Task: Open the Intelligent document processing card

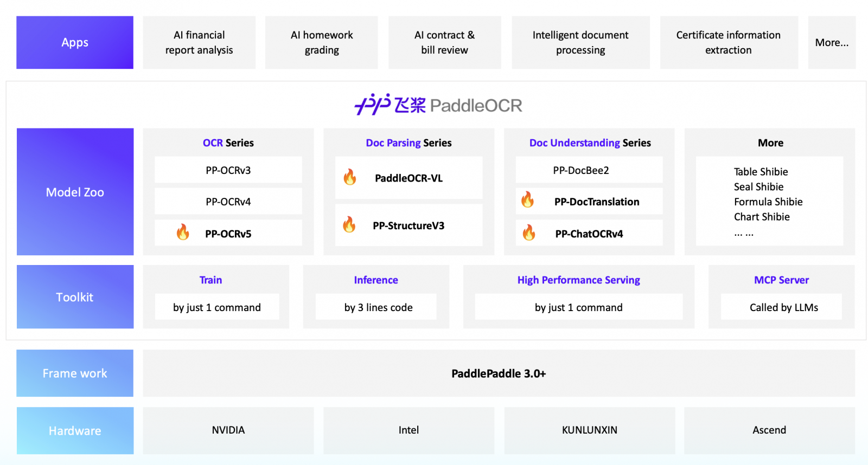Action: click(x=580, y=42)
